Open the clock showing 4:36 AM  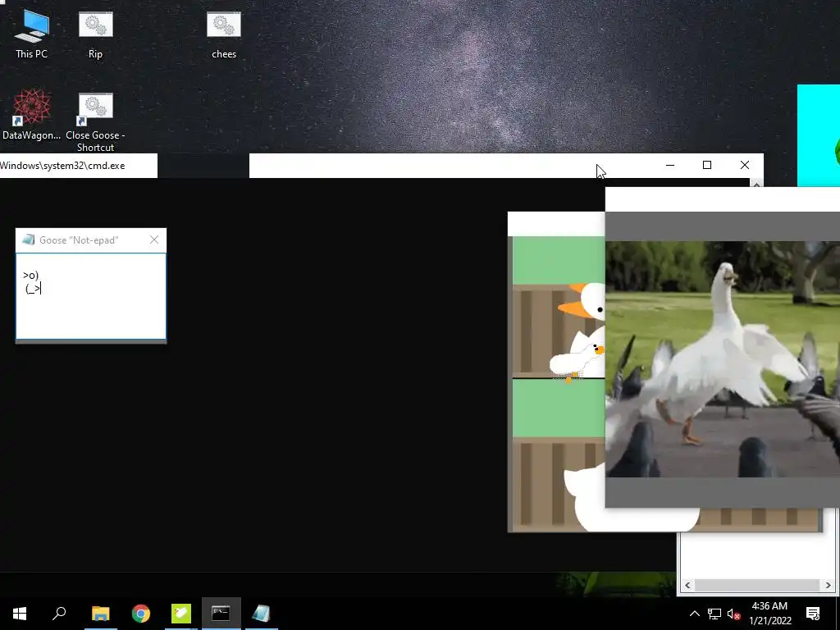click(x=769, y=614)
